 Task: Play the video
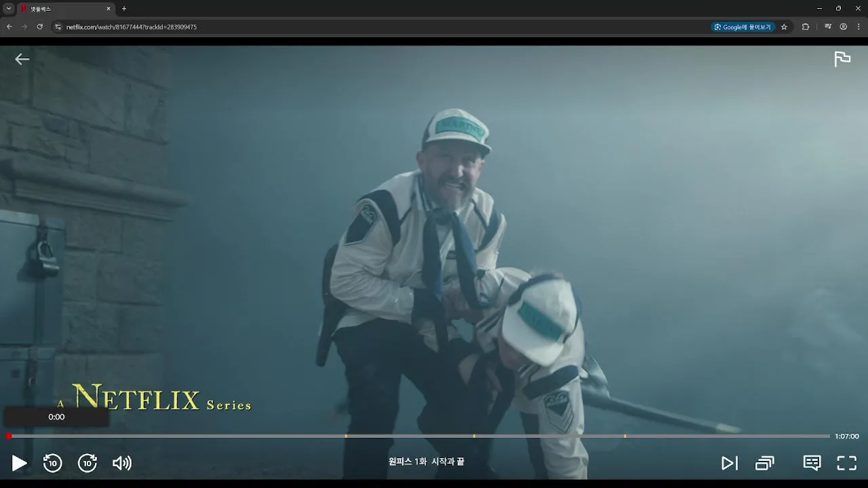pyautogui.click(x=20, y=463)
